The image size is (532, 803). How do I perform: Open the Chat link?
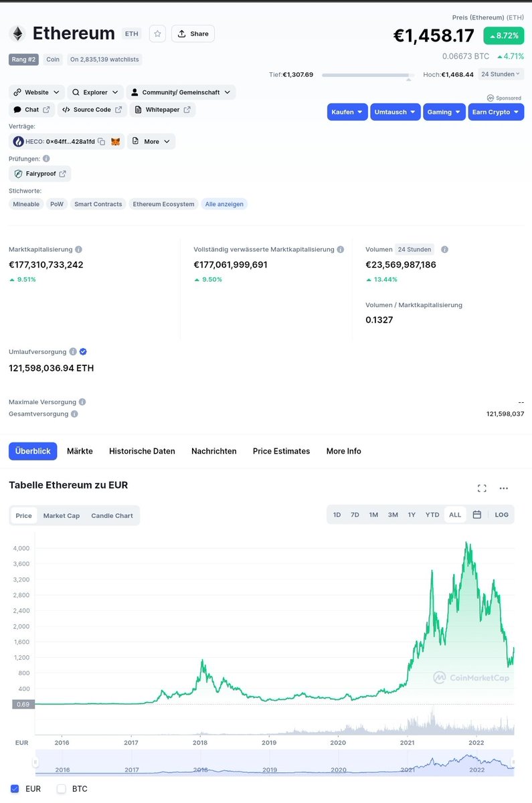pos(31,110)
